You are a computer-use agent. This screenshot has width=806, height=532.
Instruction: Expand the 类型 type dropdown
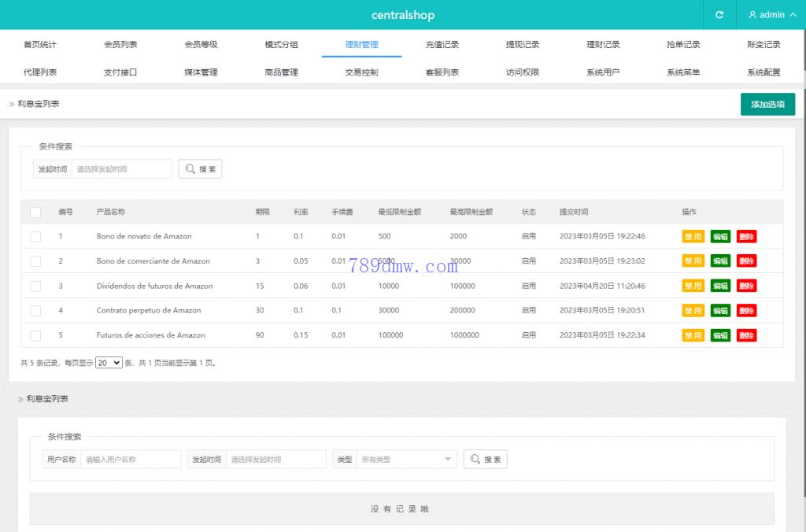tap(406, 460)
